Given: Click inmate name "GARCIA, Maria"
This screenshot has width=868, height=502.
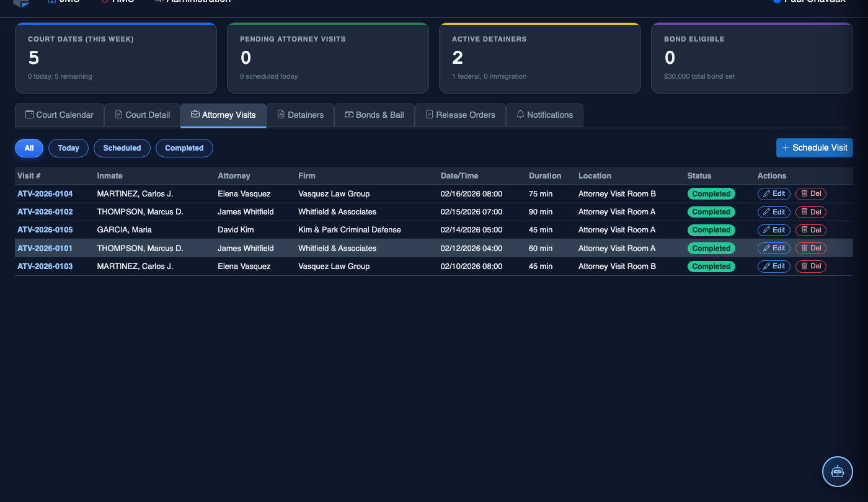Looking at the screenshot, I should (125, 230).
